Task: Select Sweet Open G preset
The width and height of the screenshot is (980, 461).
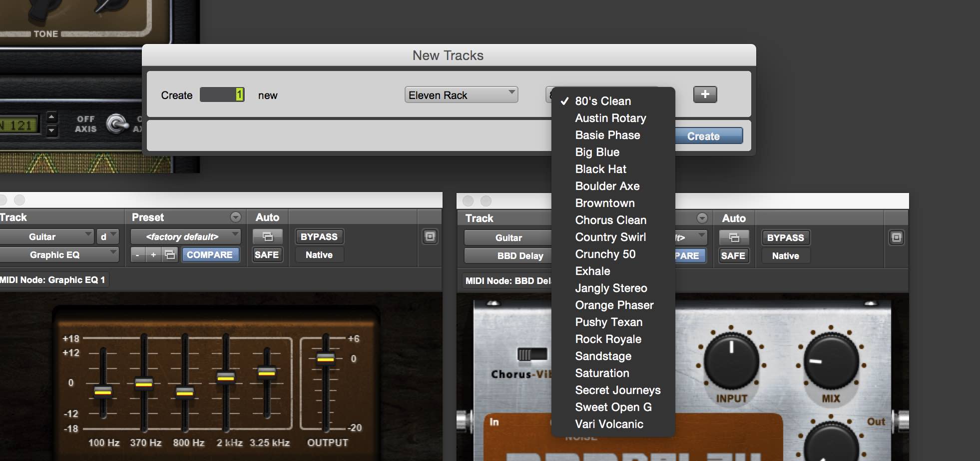Action: [613, 407]
